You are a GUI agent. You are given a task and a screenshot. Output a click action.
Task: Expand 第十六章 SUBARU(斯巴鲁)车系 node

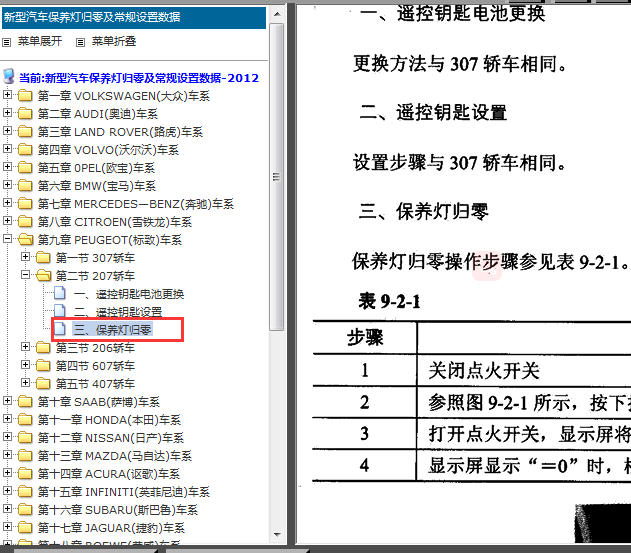(7, 508)
